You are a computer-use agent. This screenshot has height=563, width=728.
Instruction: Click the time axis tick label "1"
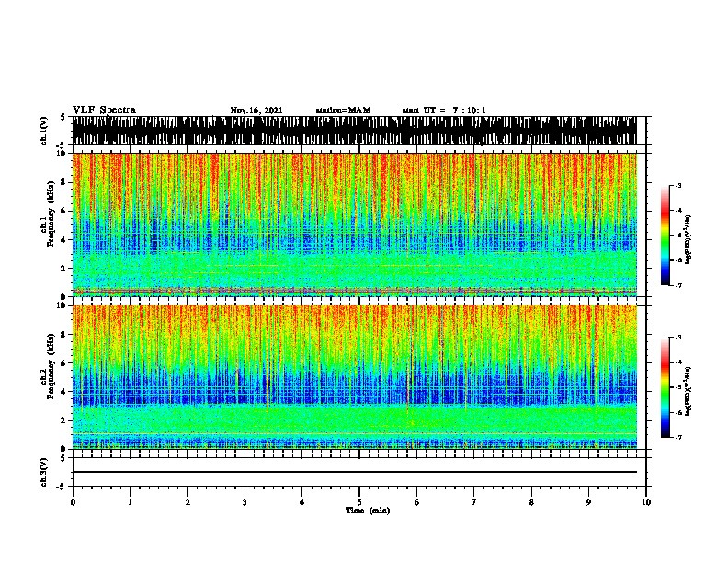[130, 502]
